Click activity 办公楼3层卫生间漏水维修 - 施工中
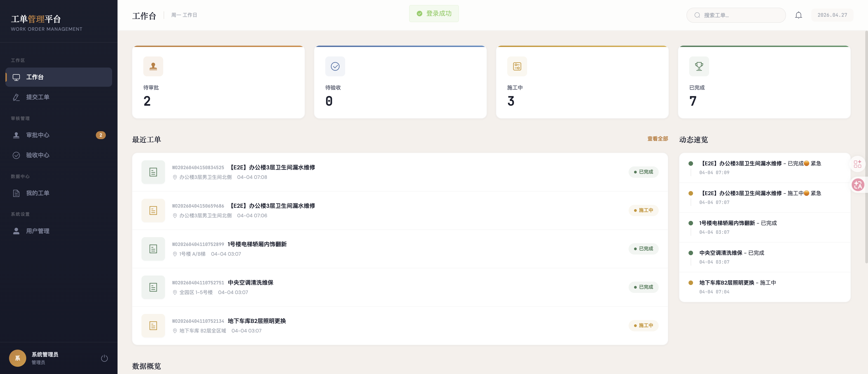The height and width of the screenshot is (374, 868). 764,198
